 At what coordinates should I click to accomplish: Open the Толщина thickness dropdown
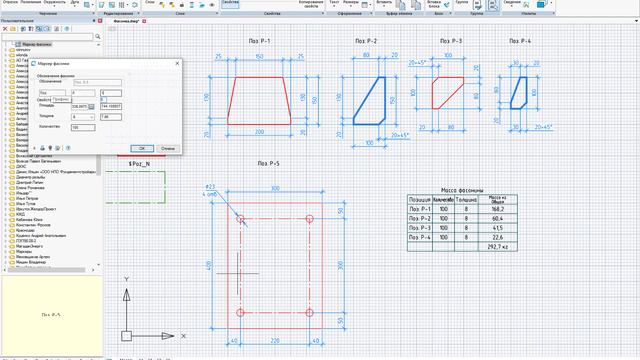click(x=91, y=117)
